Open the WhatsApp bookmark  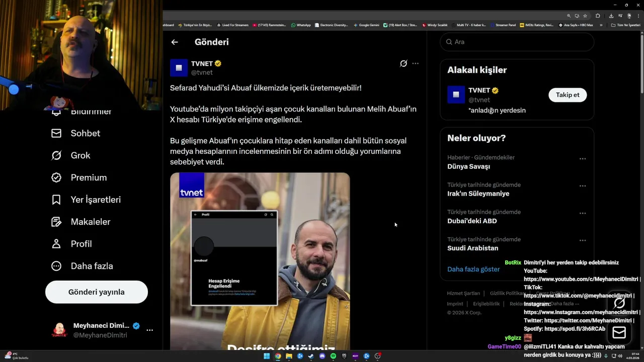[301, 25]
